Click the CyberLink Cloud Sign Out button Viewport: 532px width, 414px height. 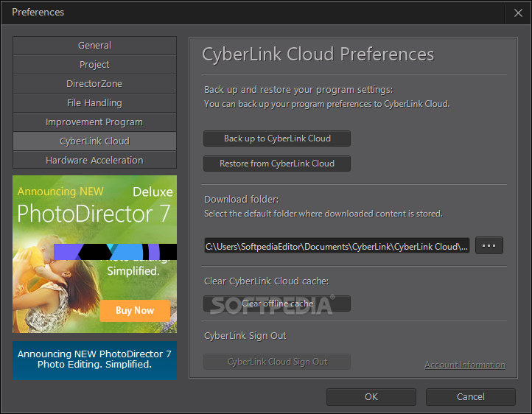click(x=277, y=362)
